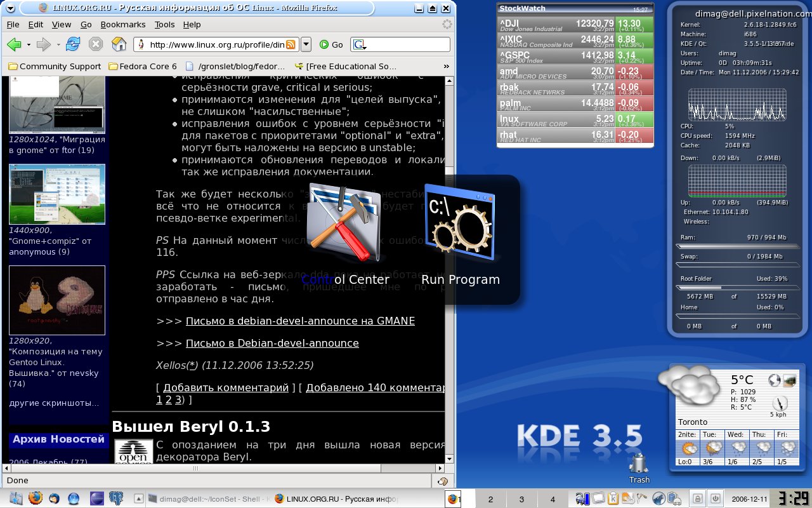
Task: Open the forward history dropdown arrow
Action: tap(58, 45)
